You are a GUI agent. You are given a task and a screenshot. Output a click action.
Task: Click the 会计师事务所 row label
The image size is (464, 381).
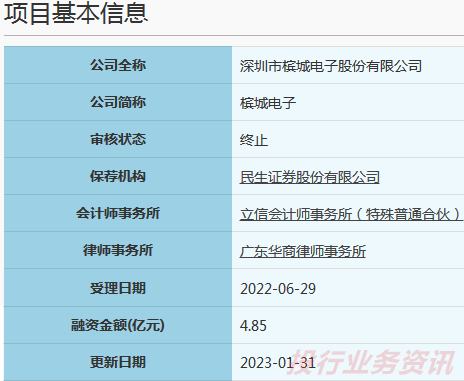pos(118,213)
